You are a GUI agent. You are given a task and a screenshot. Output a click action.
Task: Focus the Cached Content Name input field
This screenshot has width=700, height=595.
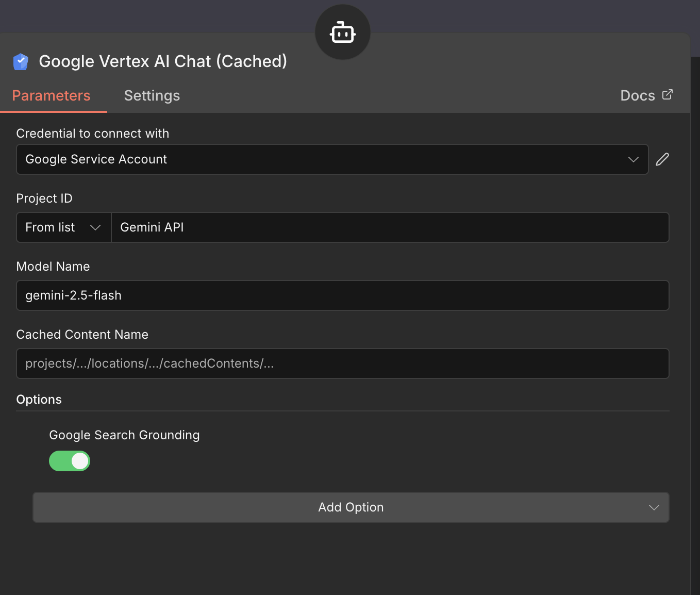pos(342,363)
